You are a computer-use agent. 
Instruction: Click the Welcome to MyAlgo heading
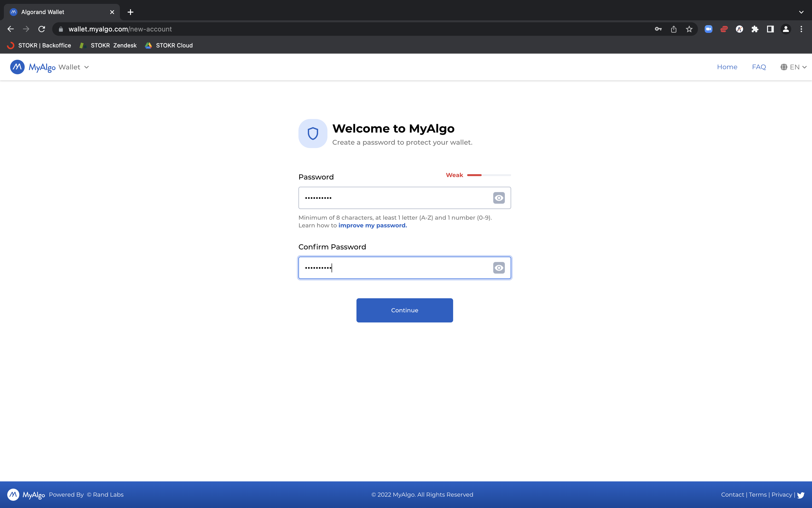click(393, 128)
